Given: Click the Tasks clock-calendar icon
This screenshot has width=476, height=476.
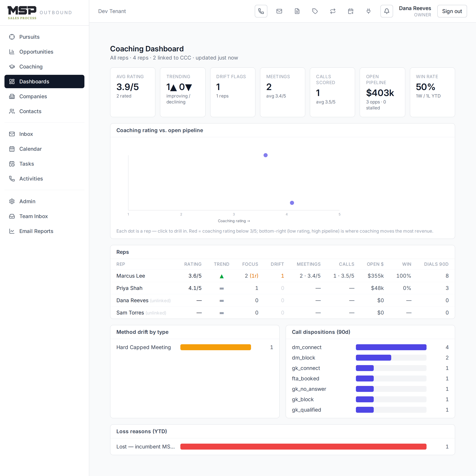Looking at the screenshot, I should click(x=12, y=164).
